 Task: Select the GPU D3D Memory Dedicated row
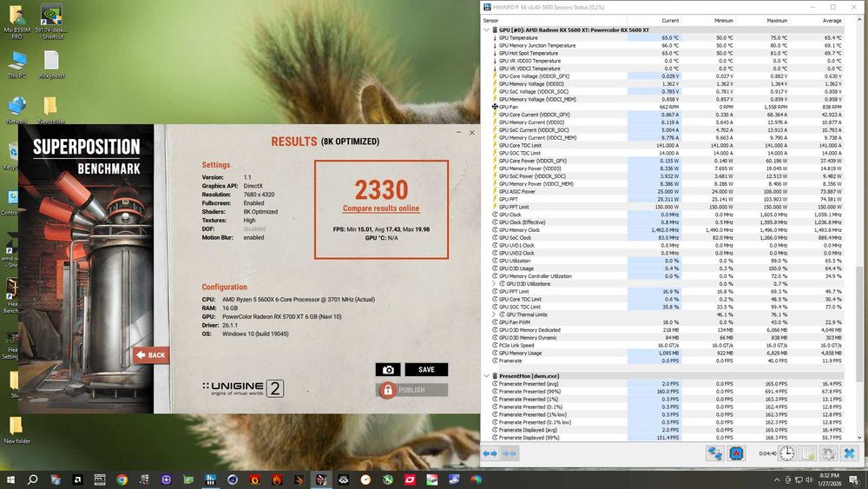pyautogui.click(x=668, y=330)
